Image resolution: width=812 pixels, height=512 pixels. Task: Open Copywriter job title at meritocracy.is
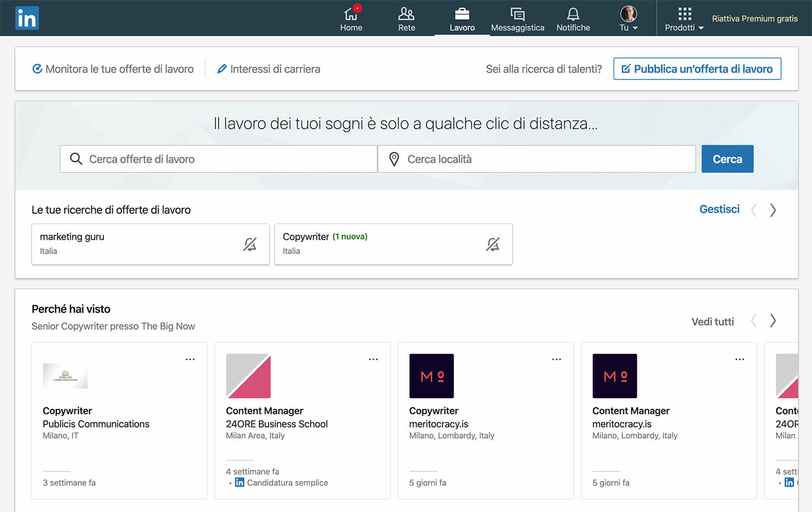tap(434, 411)
